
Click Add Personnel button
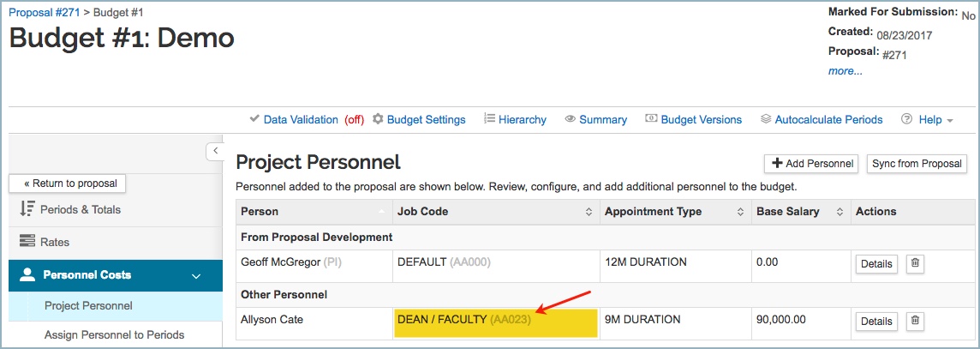(810, 164)
